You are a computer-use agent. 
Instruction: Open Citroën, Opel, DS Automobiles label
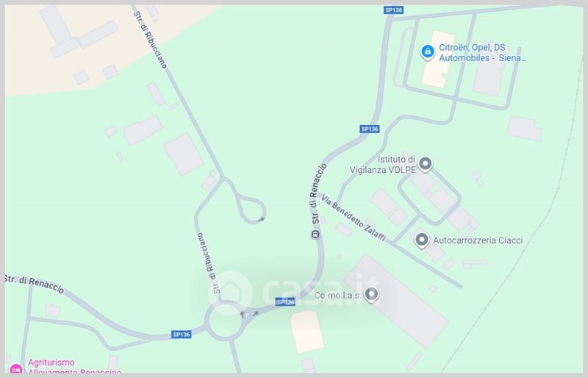point(483,52)
